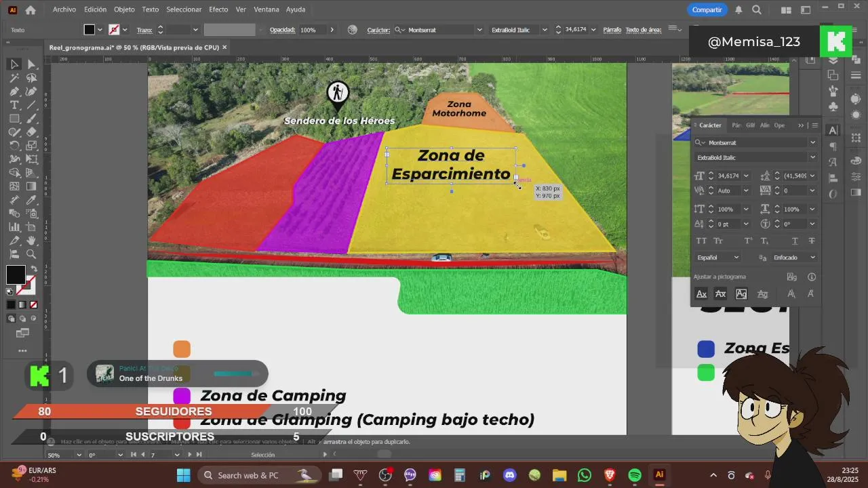Select the Gradient tool
The image size is (868, 488).
pos(31,186)
